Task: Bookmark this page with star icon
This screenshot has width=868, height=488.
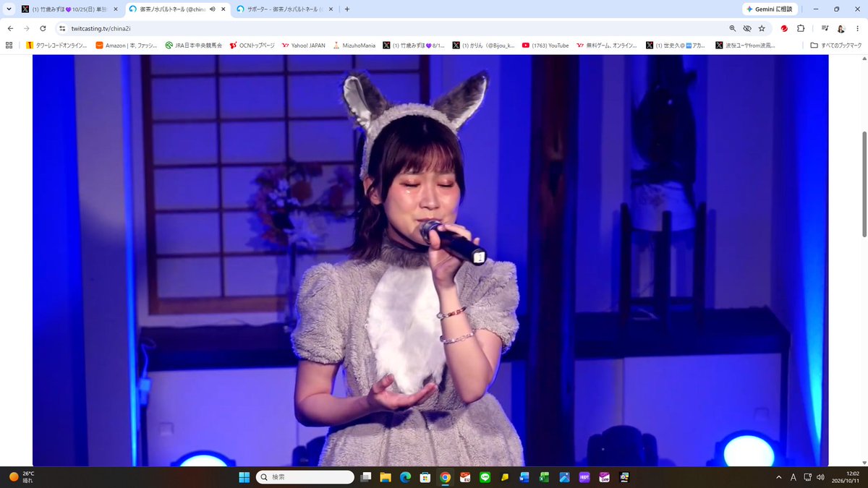Action: 762,28
